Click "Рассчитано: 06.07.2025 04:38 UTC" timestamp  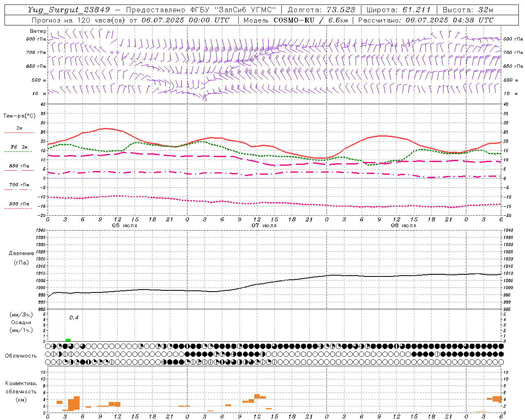(x=426, y=20)
